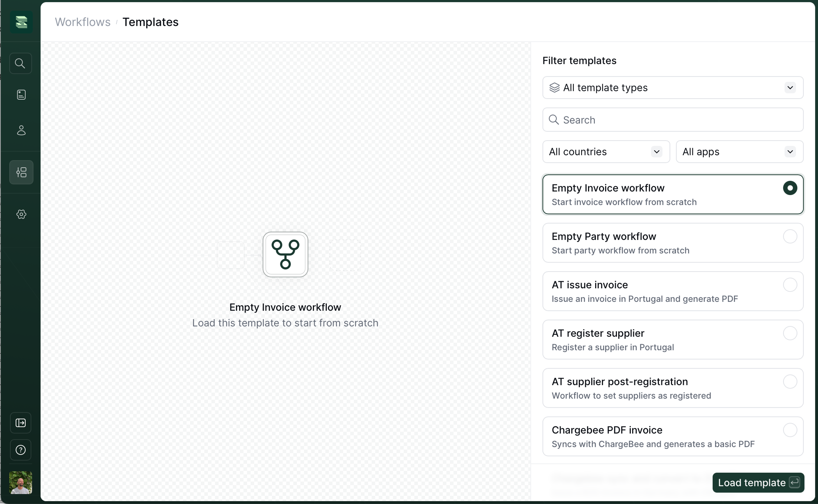Click the app logo at the top

(x=21, y=21)
